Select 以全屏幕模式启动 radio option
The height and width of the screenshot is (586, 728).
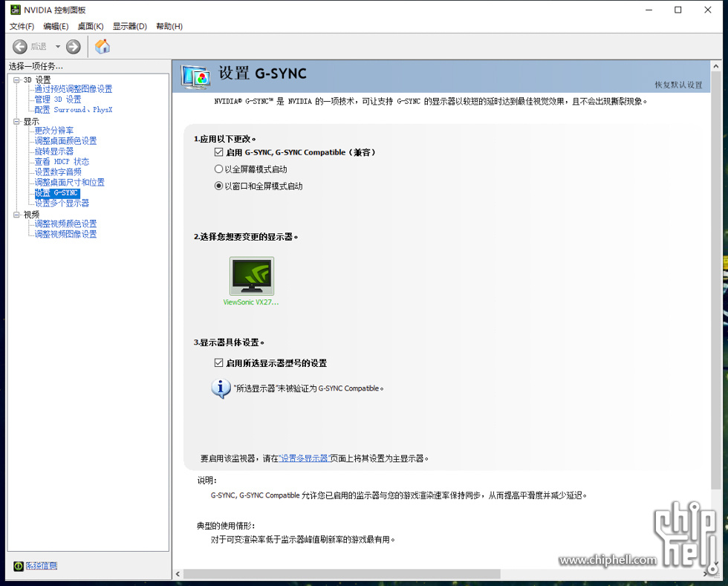point(218,169)
